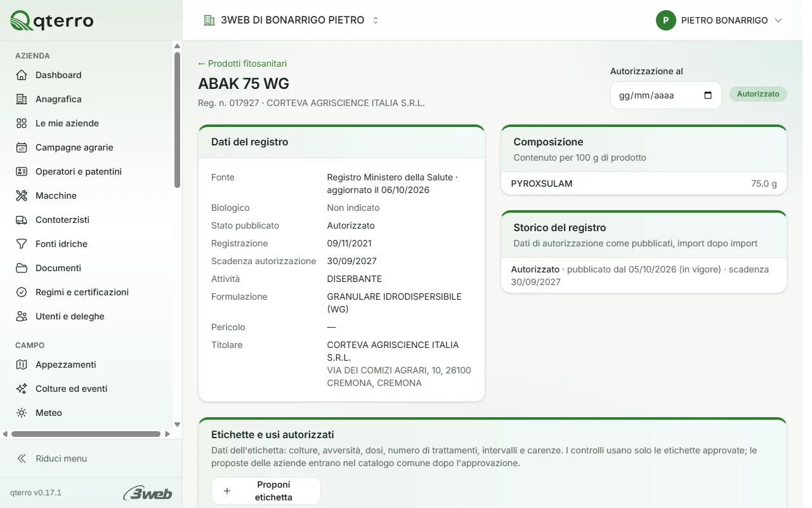Open Documenti section in sidebar
The width and height of the screenshot is (812, 508).
(x=58, y=268)
